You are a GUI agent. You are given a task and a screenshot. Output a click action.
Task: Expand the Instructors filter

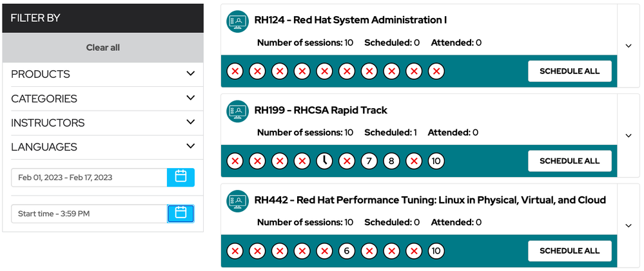190,122
